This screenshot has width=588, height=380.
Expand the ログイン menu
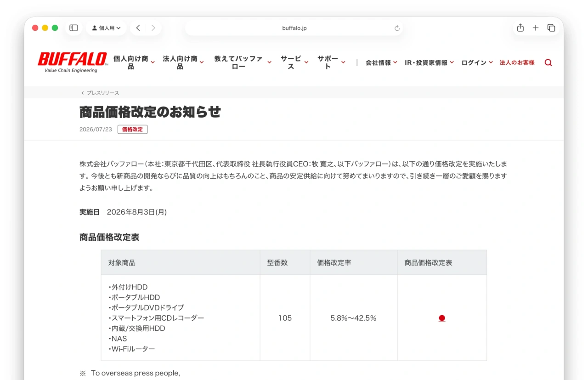477,62
